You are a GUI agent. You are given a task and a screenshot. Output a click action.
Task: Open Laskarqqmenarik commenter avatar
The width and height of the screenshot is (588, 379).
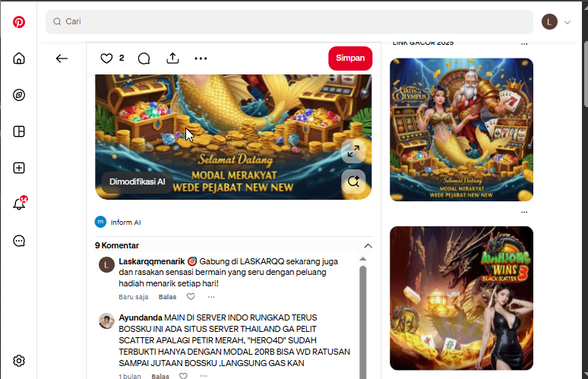pyautogui.click(x=106, y=264)
